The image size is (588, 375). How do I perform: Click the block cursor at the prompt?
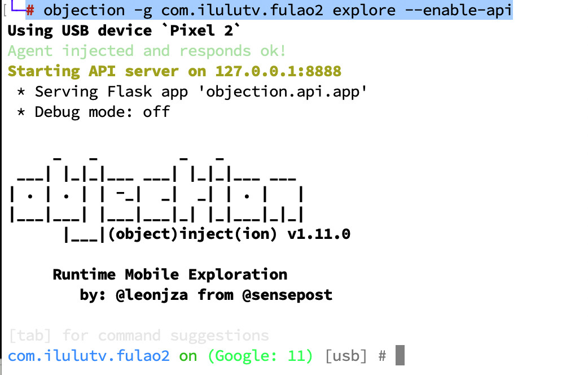coord(400,356)
